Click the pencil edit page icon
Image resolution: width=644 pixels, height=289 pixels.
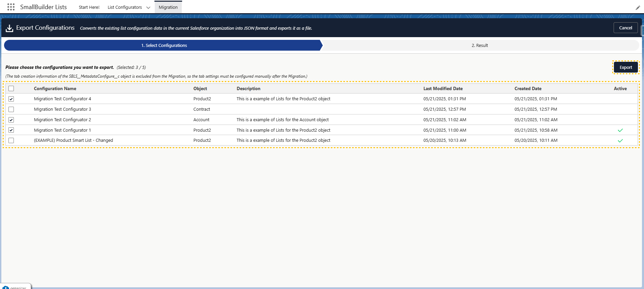pos(638,8)
